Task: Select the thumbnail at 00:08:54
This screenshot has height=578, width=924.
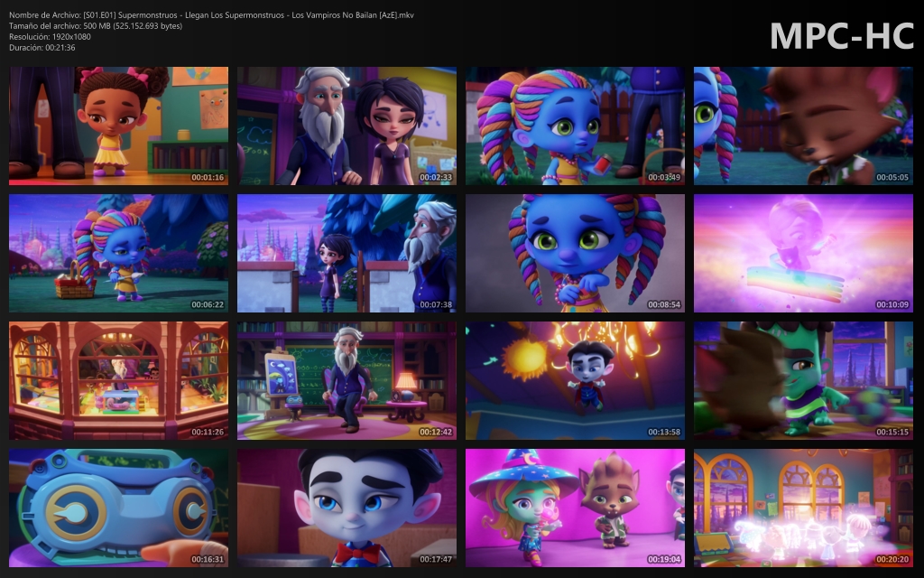Action: pyautogui.click(x=575, y=253)
